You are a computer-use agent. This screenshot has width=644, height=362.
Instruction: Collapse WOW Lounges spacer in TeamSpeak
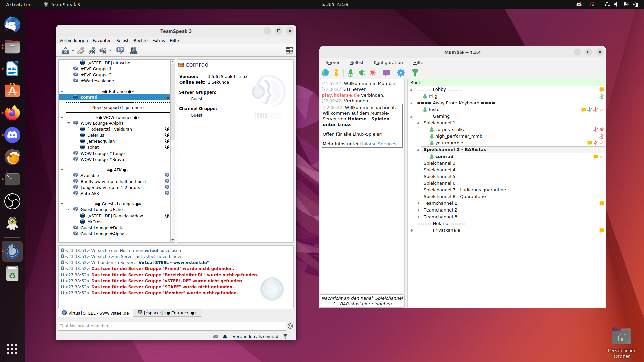[x=62, y=118]
